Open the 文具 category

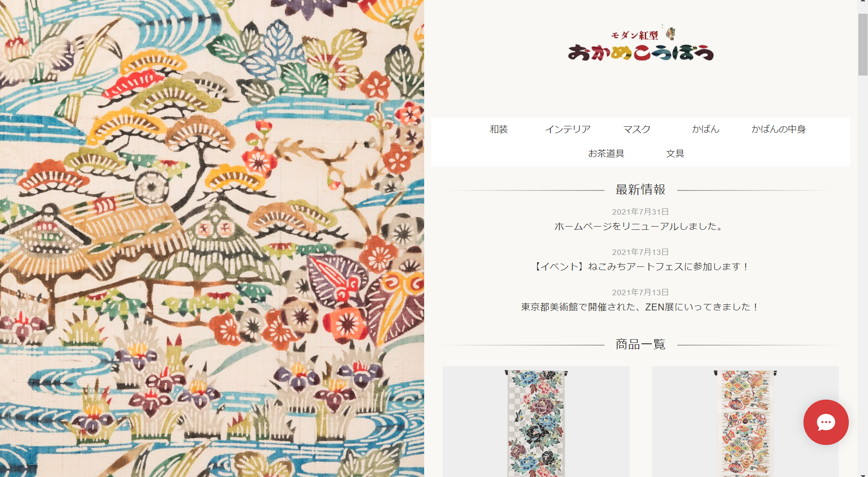[x=675, y=154]
